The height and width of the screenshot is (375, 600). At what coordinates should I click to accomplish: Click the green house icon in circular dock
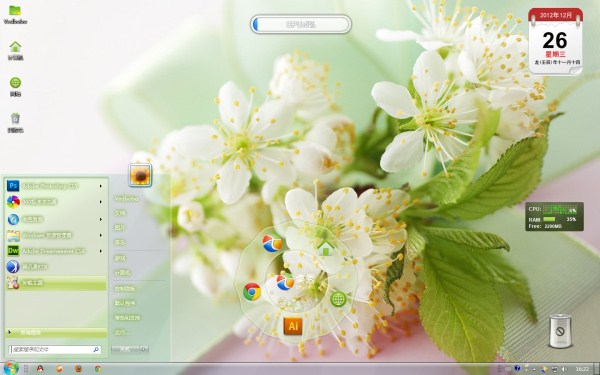coord(326,248)
